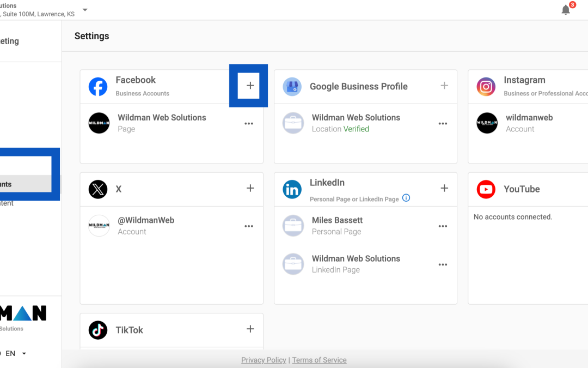Click the LinkedIn logo icon
This screenshot has height=368, width=588.
pos(292,189)
